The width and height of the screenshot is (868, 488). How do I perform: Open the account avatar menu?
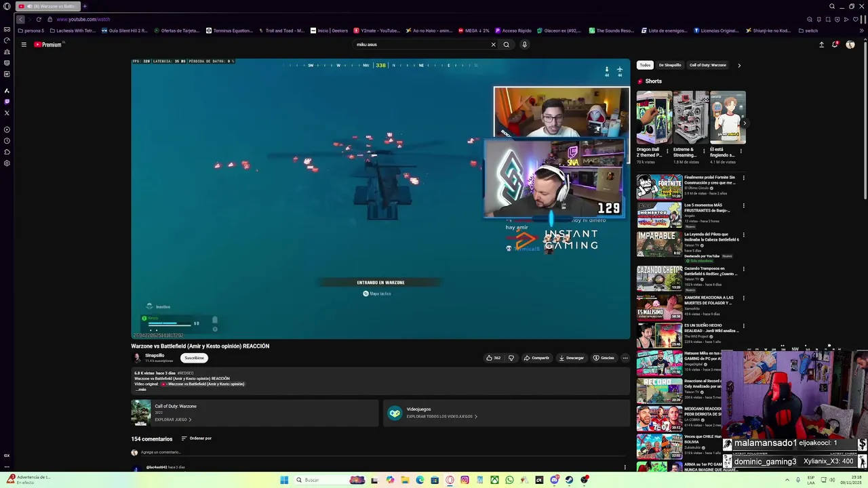click(x=850, y=45)
